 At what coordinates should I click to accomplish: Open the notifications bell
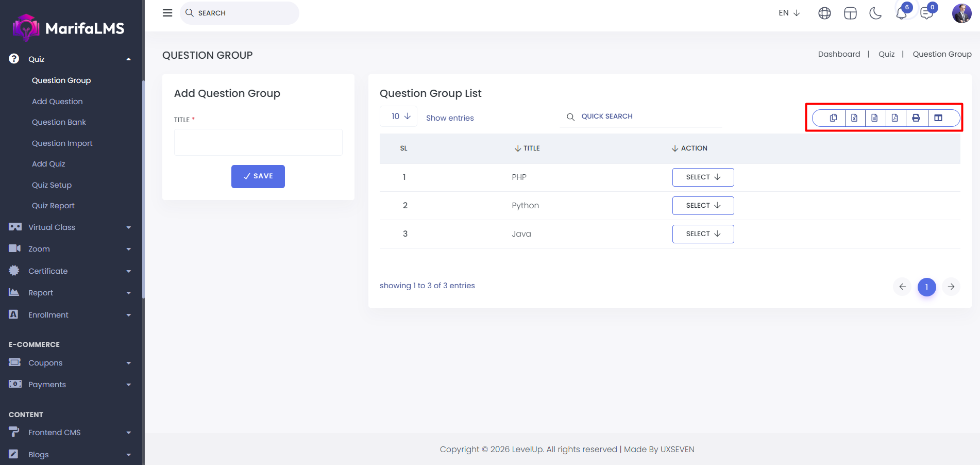[901, 13]
